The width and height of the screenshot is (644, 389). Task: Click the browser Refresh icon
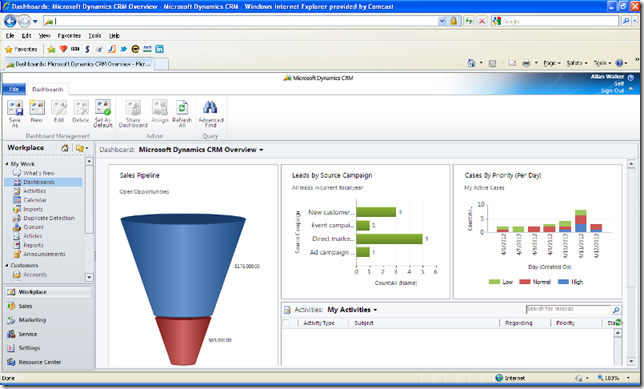(469, 21)
